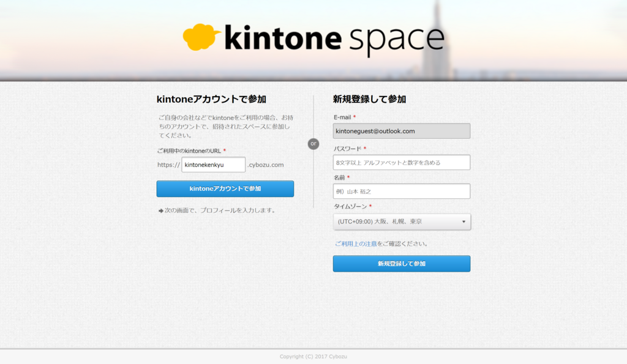Click the パスワード label
627x364 pixels.
click(x=348, y=149)
